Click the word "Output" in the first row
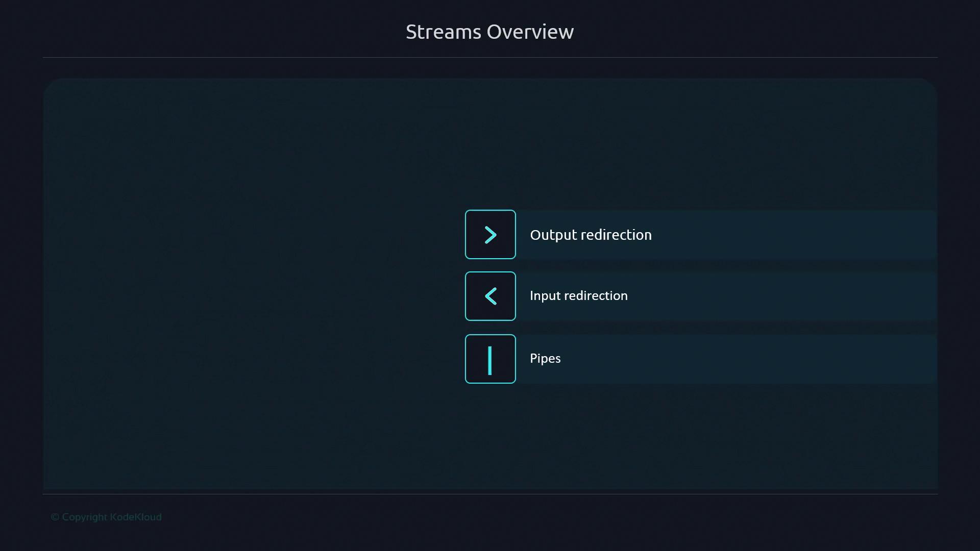Image resolution: width=980 pixels, height=551 pixels. [x=553, y=235]
